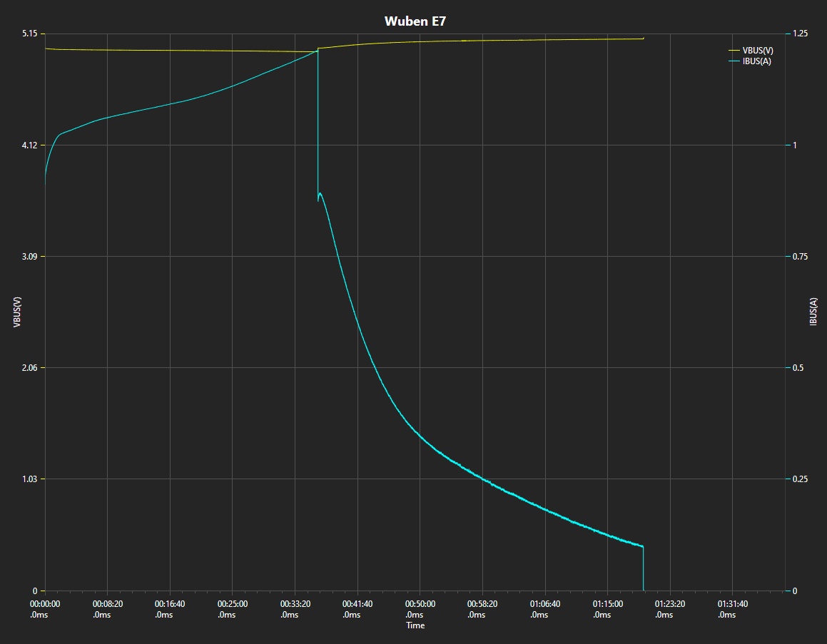Viewport: 827px width, 644px height.
Task: Select the 0.25 current axis value
Action: click(800, 479)
